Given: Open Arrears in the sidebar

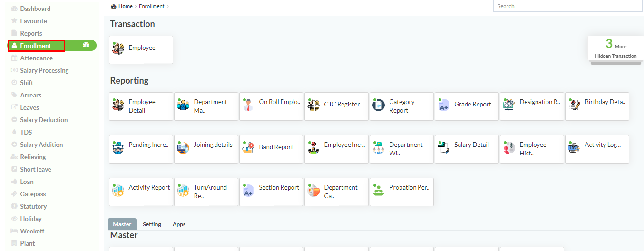Looking at the screenshot, I should tap(30, 95).
